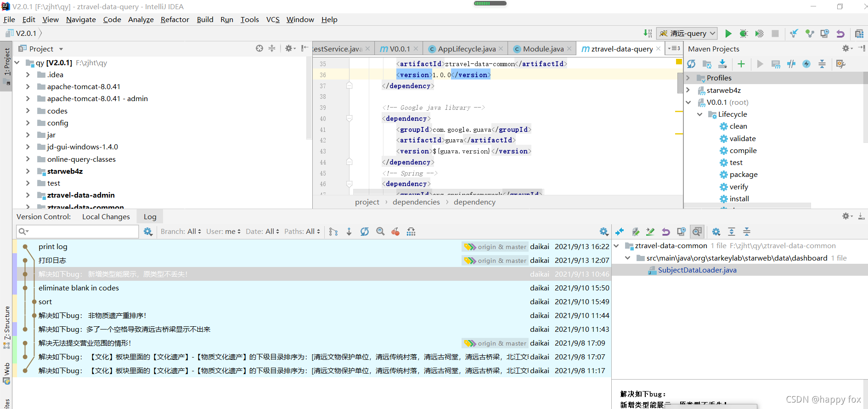Click the gray Stop button
This screenshot has height=409, width=868.
coord(775,34)
